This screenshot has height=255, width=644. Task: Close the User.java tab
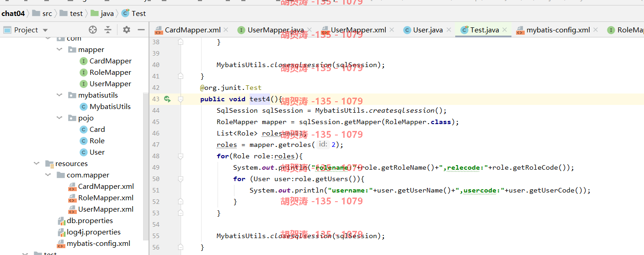(448, 30)
